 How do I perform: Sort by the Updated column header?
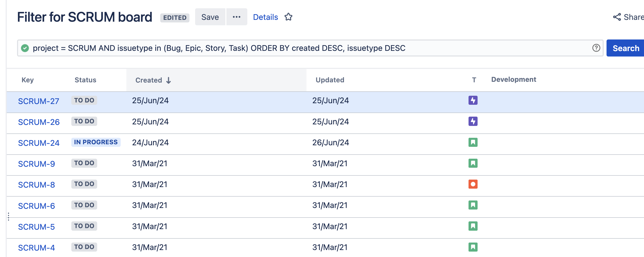coord(330,80)
